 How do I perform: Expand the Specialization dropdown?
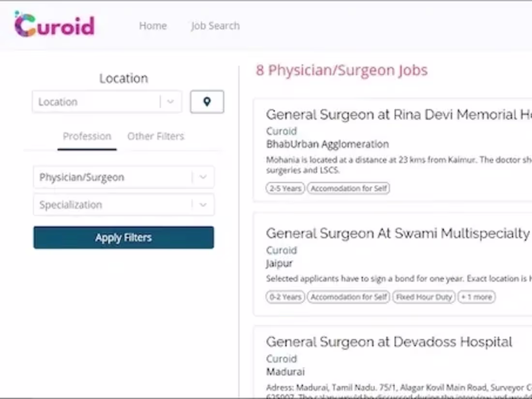(203, 205)
